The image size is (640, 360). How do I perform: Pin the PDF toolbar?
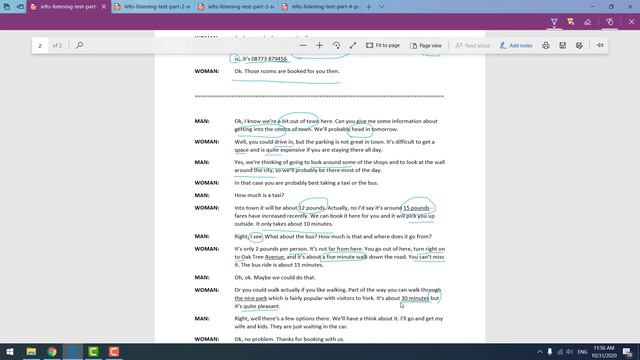coord(600,45)
